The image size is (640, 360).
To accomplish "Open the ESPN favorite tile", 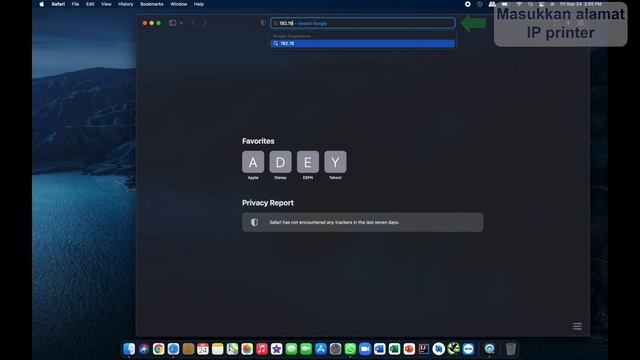I will pyautogui.click(x=308, y=162).
